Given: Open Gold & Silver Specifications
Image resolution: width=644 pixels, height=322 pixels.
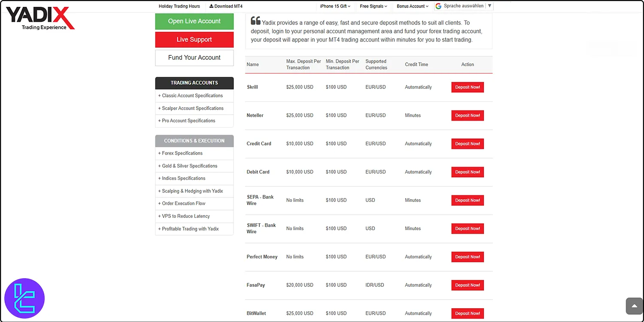Looking at the screenshot, I should tap(194, 166).
